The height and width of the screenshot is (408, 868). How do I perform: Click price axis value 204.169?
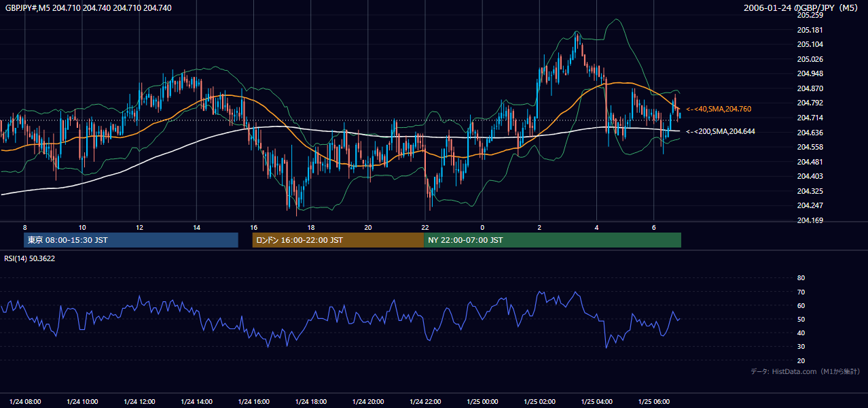810,220
